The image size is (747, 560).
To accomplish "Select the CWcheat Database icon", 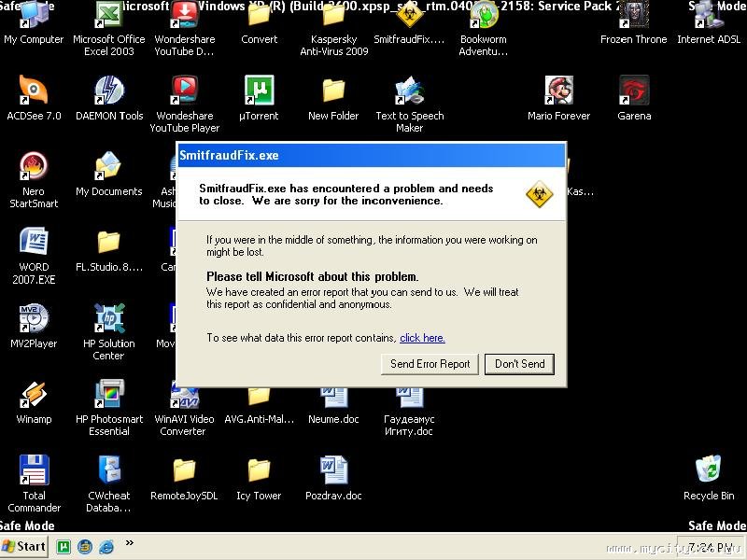I will 109,483.
